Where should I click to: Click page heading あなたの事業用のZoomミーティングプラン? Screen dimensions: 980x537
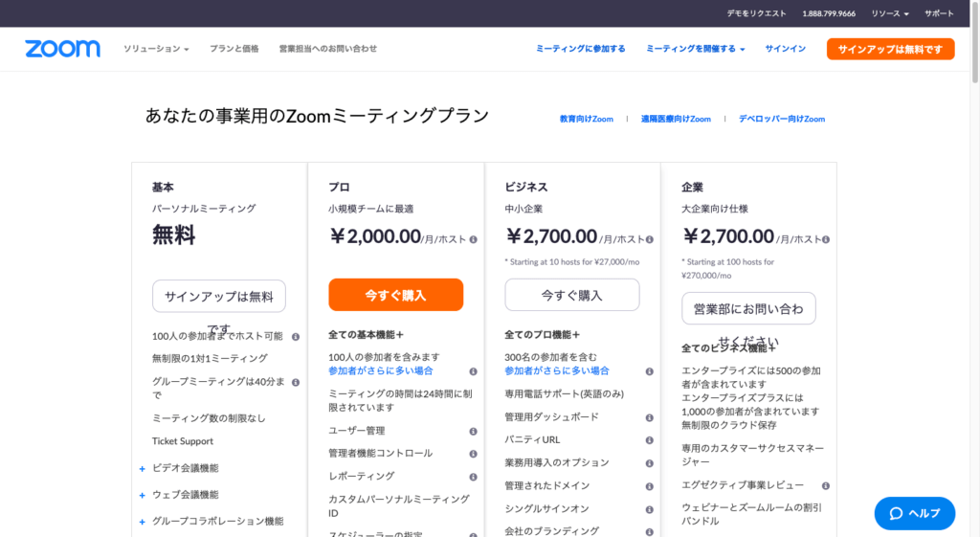317,116
